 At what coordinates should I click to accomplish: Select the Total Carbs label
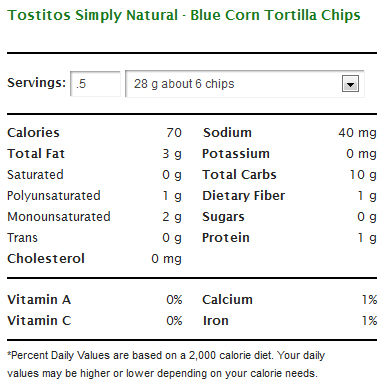[x=239, y=175]
